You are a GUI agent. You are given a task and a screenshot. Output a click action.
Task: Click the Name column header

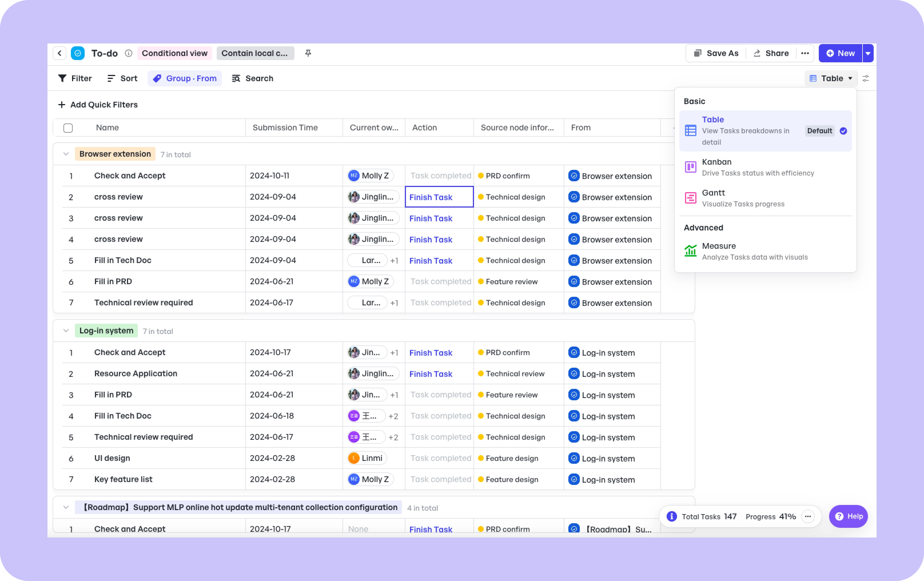click(x=107, y=128)
